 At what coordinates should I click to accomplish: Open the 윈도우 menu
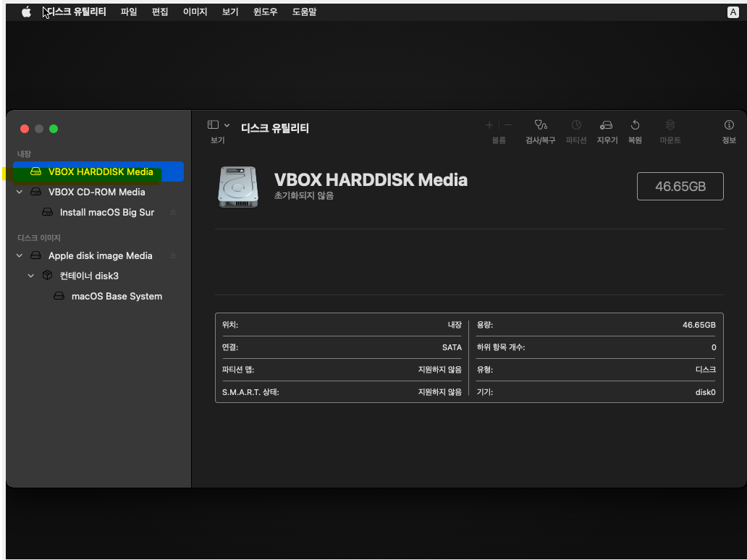coord(266,12)
